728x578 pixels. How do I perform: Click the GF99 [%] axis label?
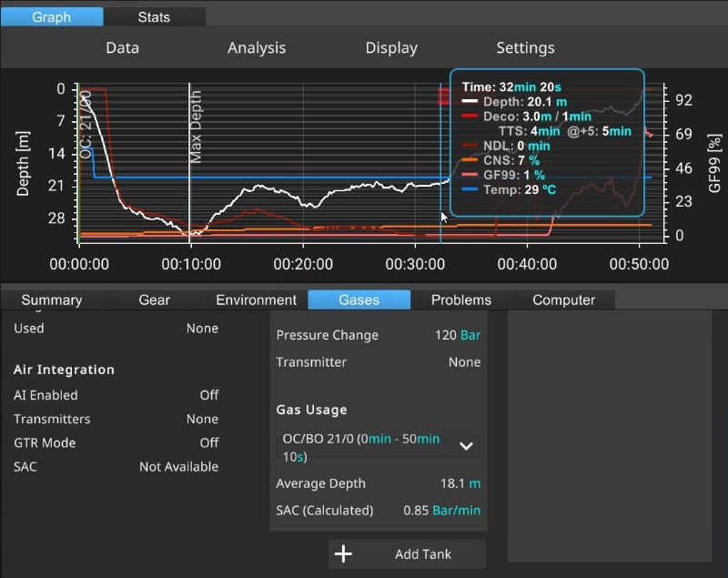click(x=714, y=164)
